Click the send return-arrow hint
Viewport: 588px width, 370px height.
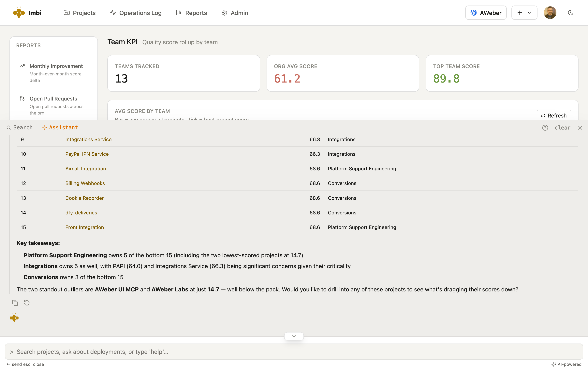pos(8,364)
